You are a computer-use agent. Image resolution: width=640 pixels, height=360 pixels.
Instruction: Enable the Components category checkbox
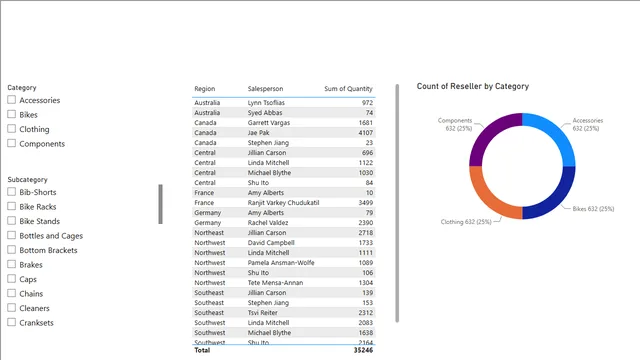coord(11,143)
